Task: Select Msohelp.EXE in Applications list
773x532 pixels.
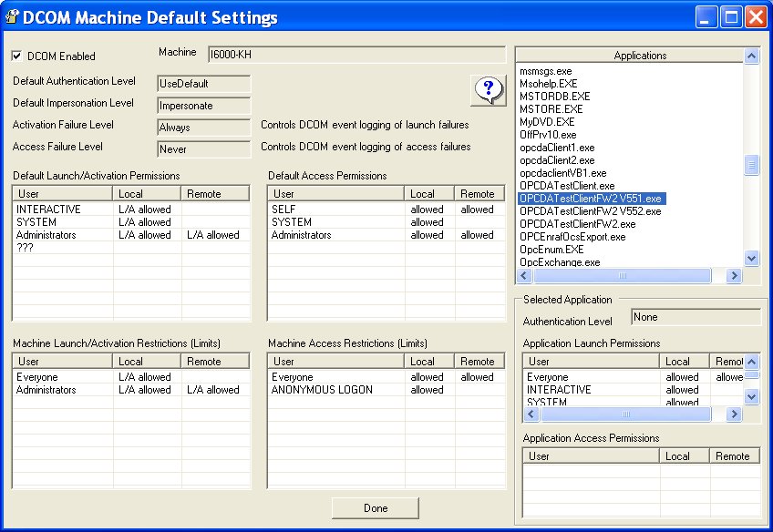Action: [548, 84]
